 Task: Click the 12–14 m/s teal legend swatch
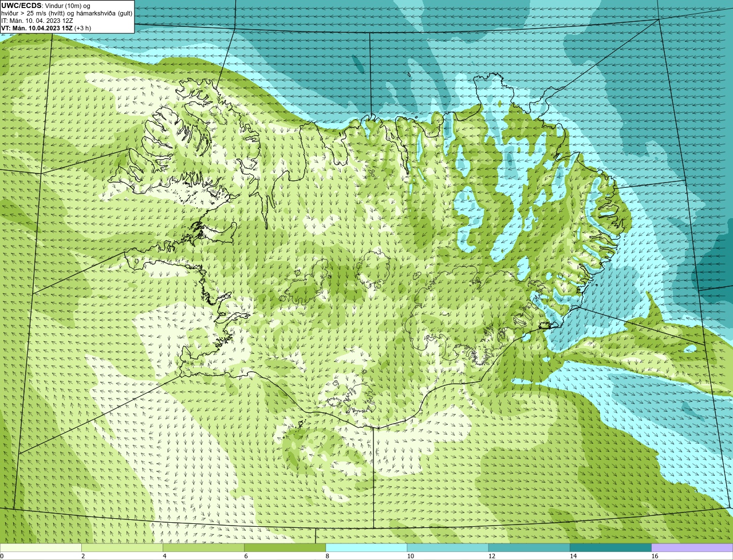(529, 548)
